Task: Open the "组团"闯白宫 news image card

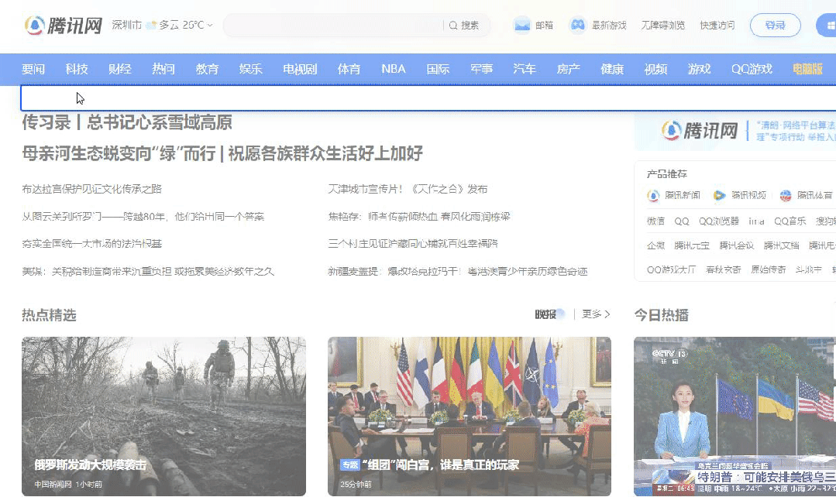Action: pos(470,417)
